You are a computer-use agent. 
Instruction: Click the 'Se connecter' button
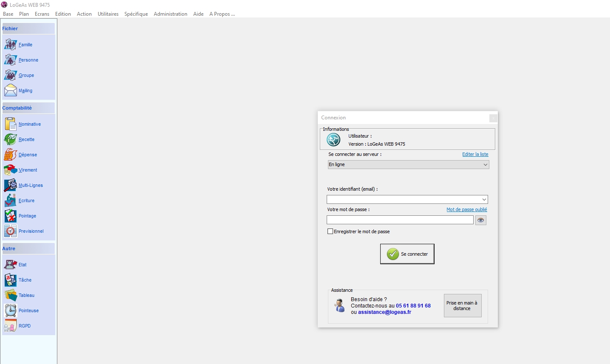(x=407, y=254)
